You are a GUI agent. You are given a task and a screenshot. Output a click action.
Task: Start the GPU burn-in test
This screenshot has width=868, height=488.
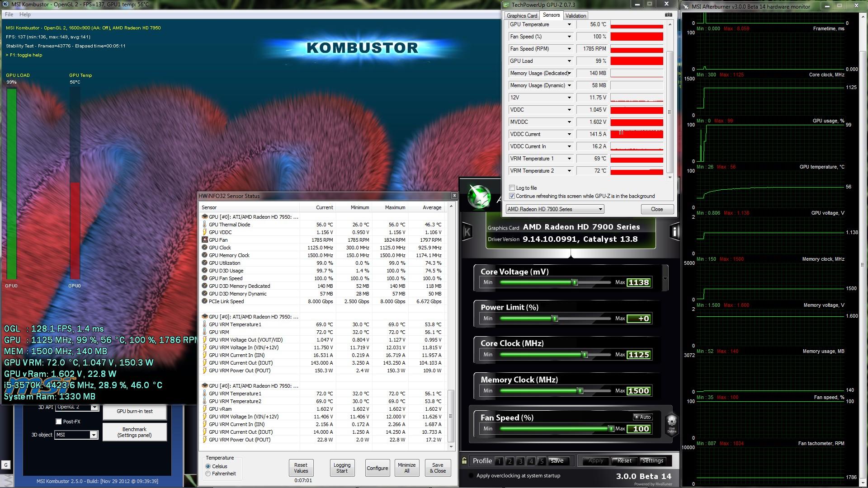point(135,411)
